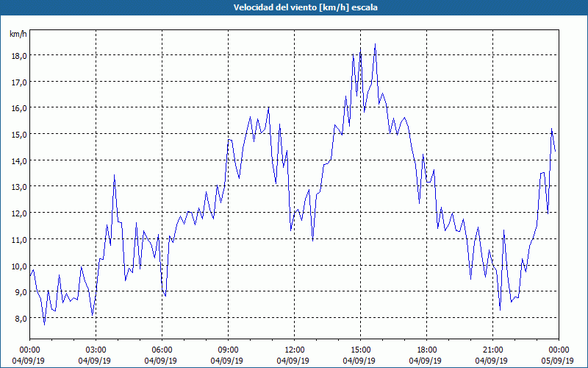Click the 03:00 time label on the X axis
This screenshot has width=588, height=368.
coord(96,350)
